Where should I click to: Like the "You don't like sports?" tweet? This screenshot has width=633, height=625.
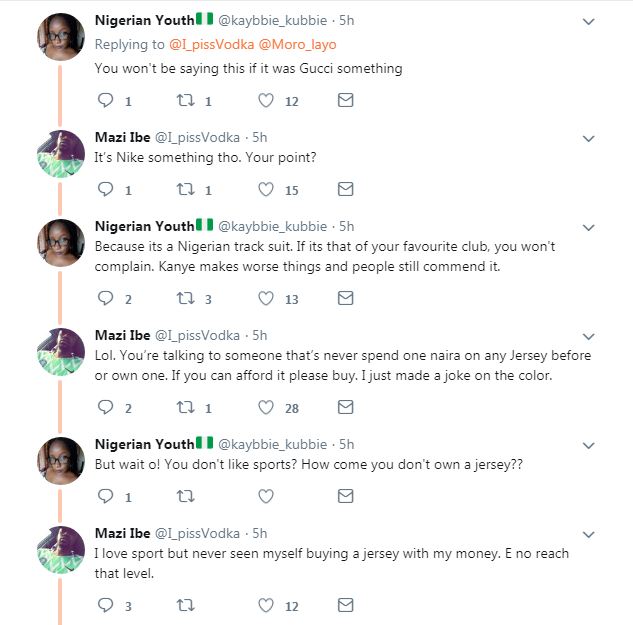[x=266, y=496]
